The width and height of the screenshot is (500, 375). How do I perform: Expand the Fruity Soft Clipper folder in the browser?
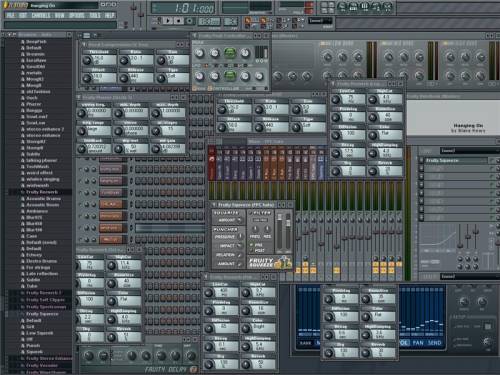point(45,300)
